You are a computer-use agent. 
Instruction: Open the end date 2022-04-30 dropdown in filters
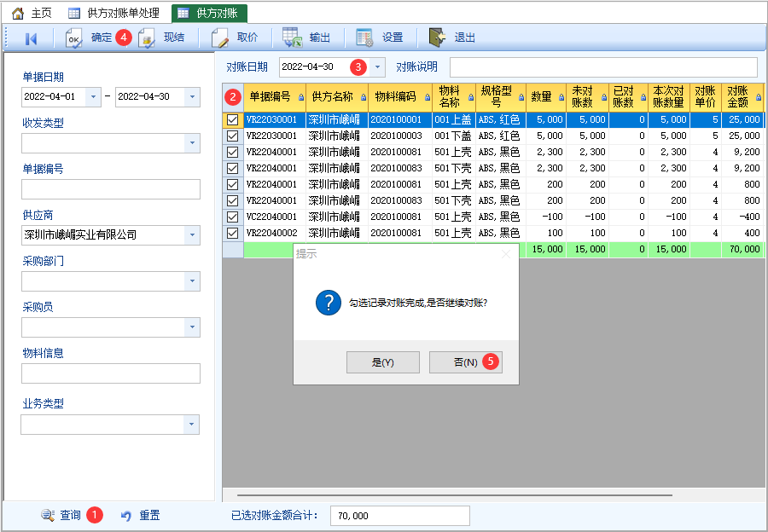pos(192,97)
